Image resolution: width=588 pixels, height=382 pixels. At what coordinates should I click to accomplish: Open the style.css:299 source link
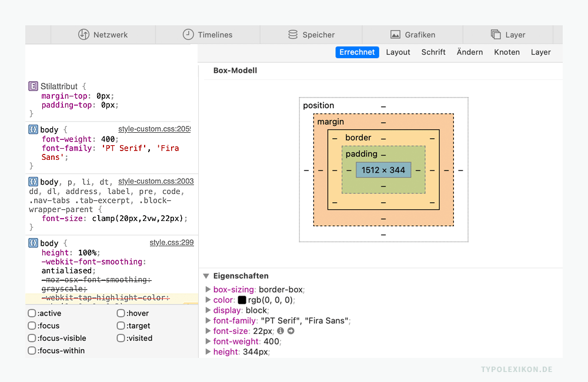coord(172,243)
